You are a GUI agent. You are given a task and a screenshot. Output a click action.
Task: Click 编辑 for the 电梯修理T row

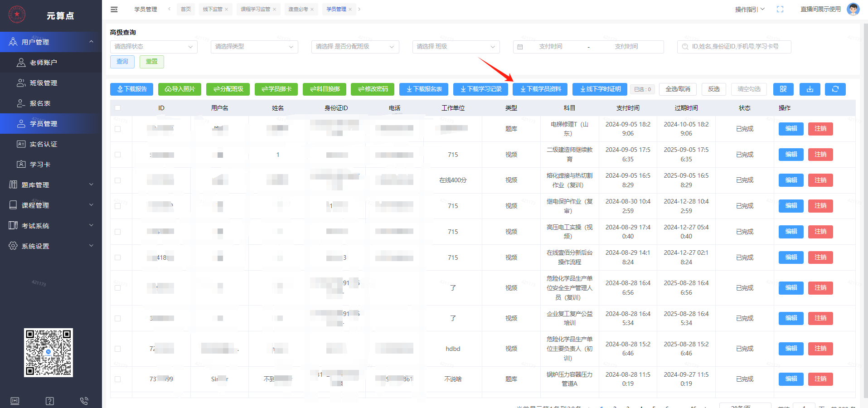click(791, 129)
